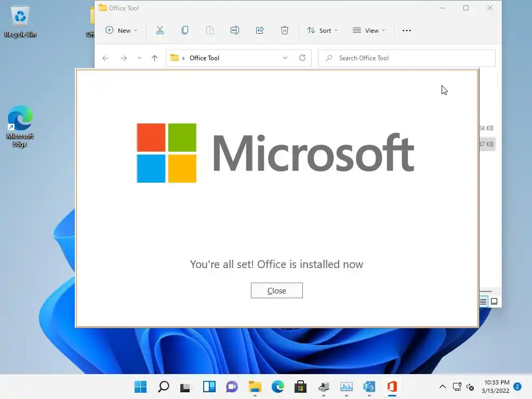532x399 pixels.
Task: Open the Windows Start menu
Action: tap(140, 387)
